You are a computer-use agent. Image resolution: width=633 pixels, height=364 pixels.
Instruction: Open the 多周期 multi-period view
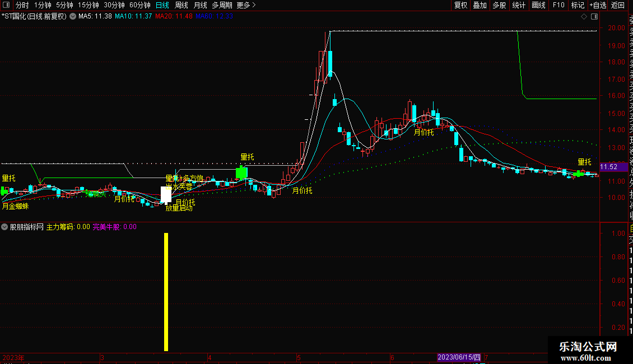[222, 5]
